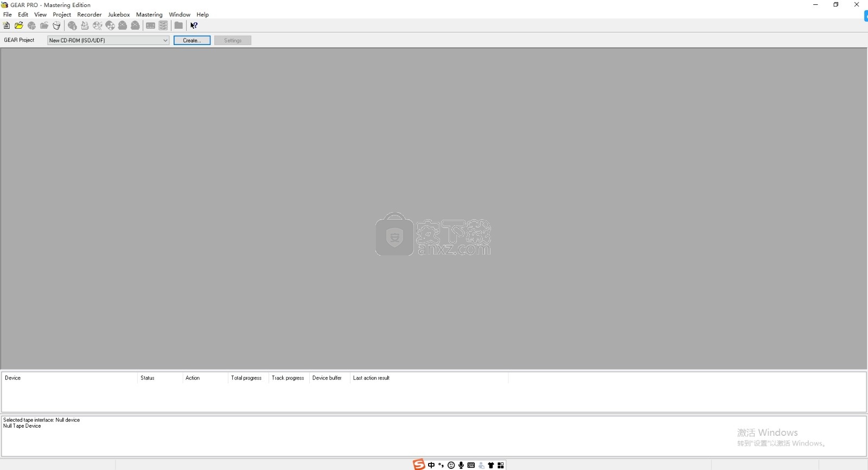Viewport: 868px width, 470px height.
Task: Toggle the punctuation mode icon
Action: 441,465
